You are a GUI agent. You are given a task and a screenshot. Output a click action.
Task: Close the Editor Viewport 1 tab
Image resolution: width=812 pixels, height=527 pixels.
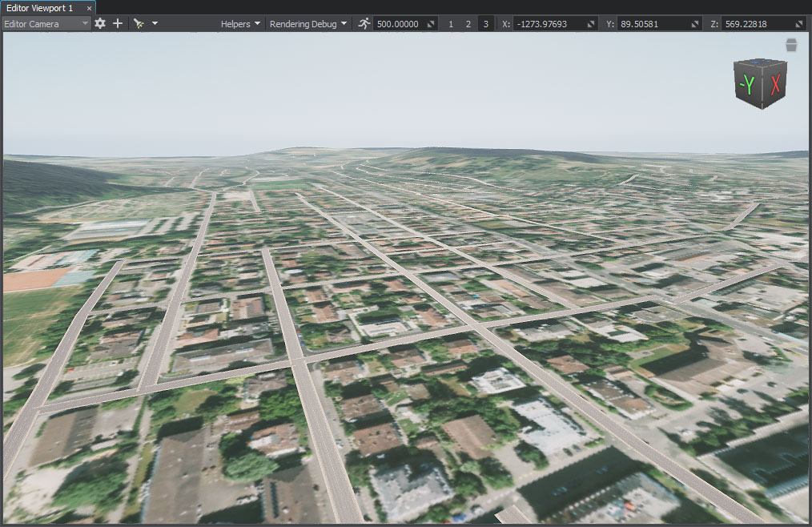90,8
